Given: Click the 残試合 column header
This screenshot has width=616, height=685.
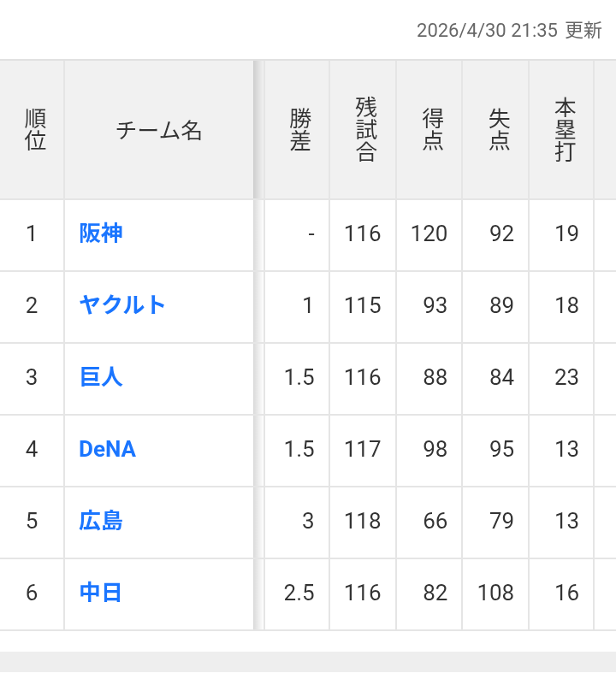Looking at the screenshot, I should point(366,130).
